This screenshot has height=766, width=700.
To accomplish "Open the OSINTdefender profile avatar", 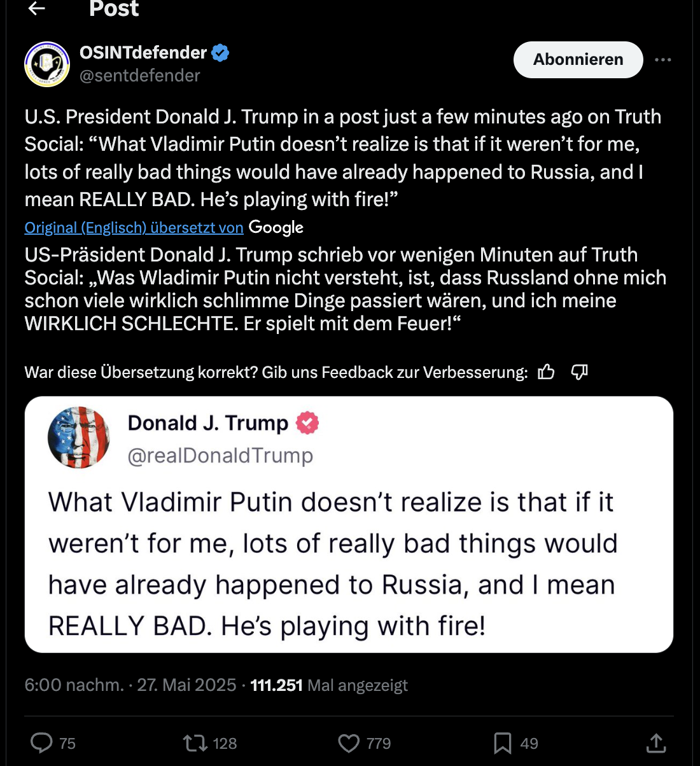I will click(x=47, y=64).
